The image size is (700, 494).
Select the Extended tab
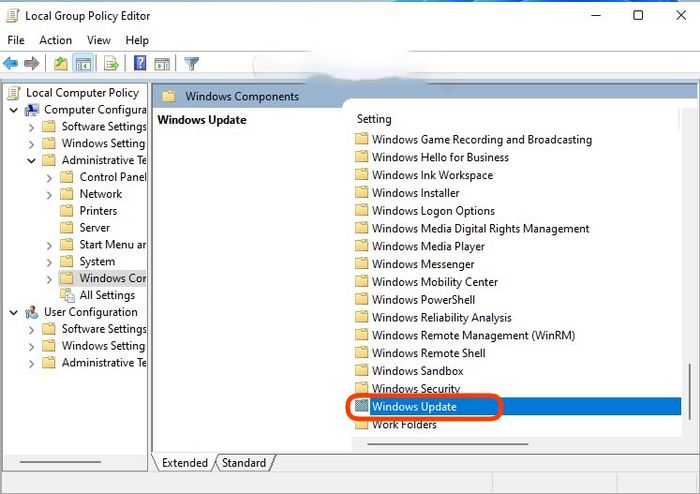pyautogui.click(x=185, y=463)
